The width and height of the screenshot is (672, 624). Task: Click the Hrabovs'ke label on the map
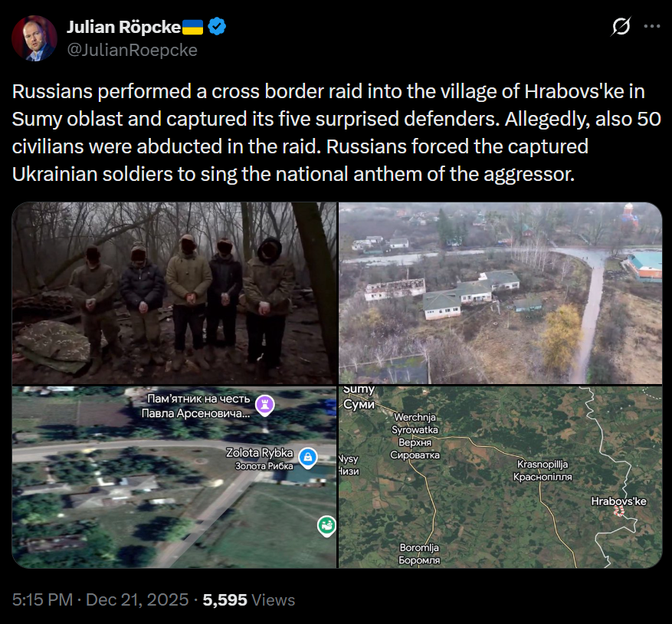[x=619, y=501]
